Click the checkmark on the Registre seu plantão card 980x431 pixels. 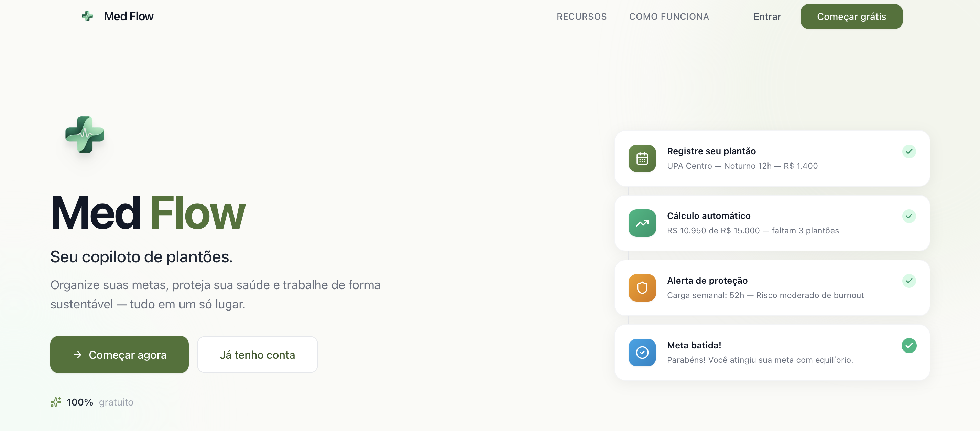(x=908, y=151)
